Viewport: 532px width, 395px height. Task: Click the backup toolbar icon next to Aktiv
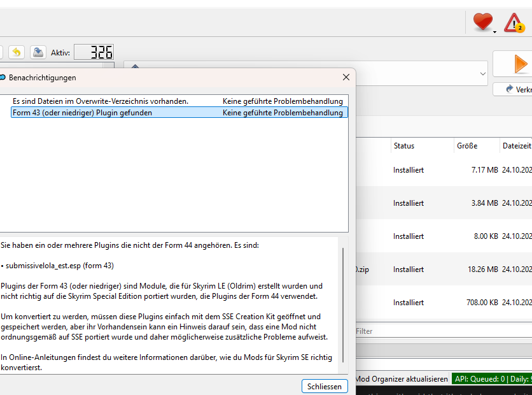[38, 52]
